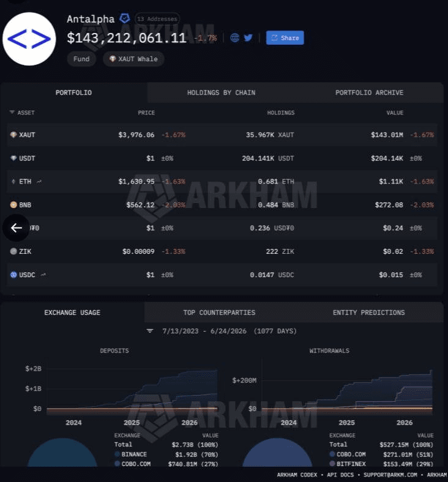
Task: Open the website globe icon
Action: tap(234, 37)
